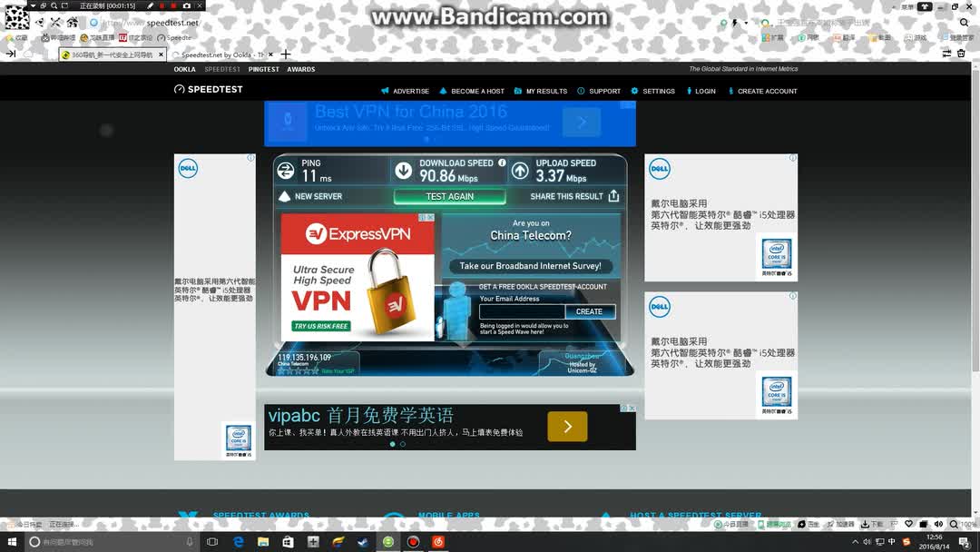
Task: Open the SPEEDTEST top menu item
Action: click(x=222, y=69)
